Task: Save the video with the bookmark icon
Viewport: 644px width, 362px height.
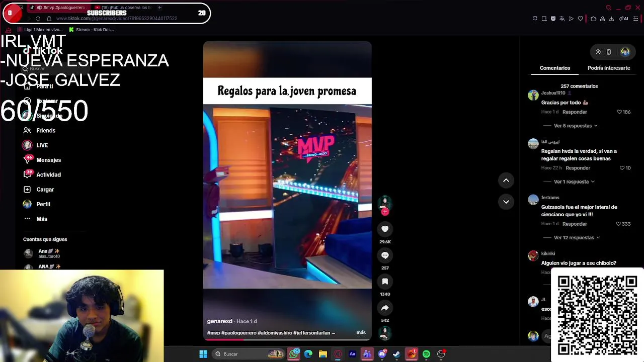Action: (x=385, y=282)
